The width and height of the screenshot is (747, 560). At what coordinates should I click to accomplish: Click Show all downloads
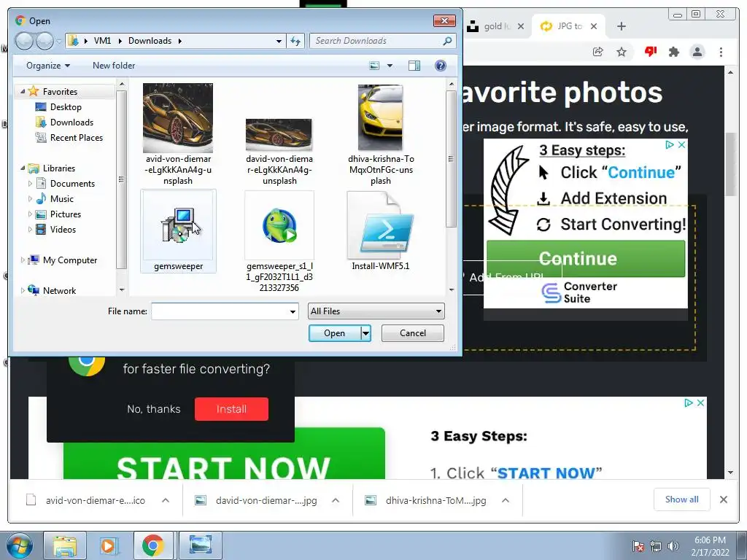click(682, 499)
